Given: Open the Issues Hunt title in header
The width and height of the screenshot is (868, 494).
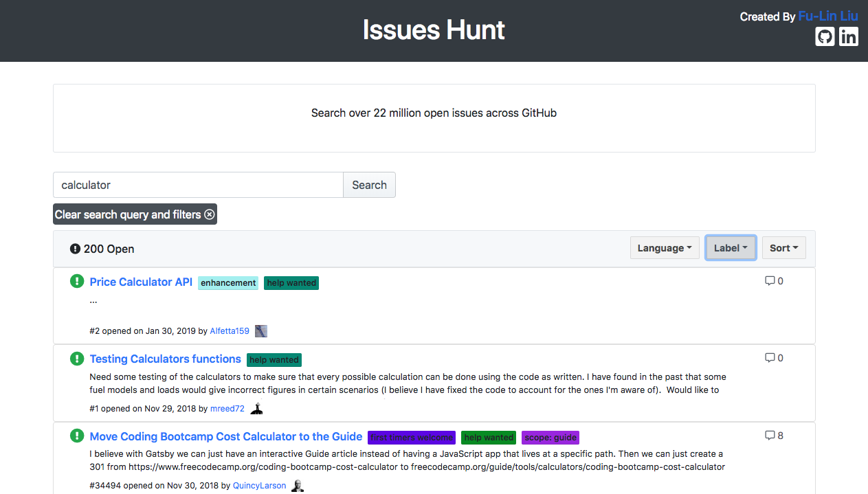Looking at the screenshot, I should pos(433,30).
